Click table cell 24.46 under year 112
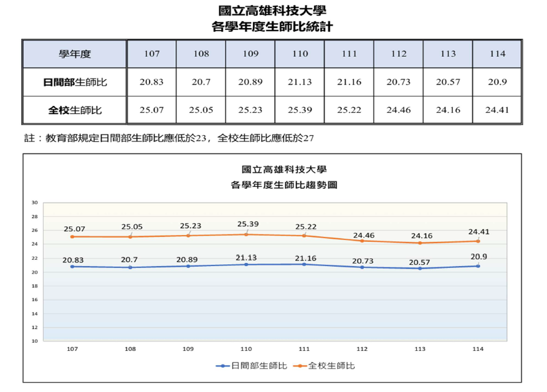The width and height of the screenshot is (547, 392). click(398, 110)
